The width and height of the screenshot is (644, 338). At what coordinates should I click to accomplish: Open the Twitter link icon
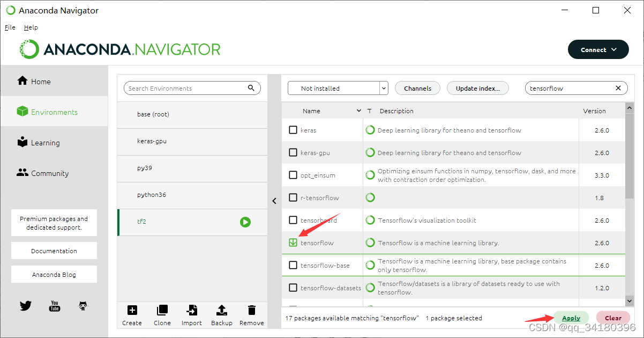(x=26, y=306)
